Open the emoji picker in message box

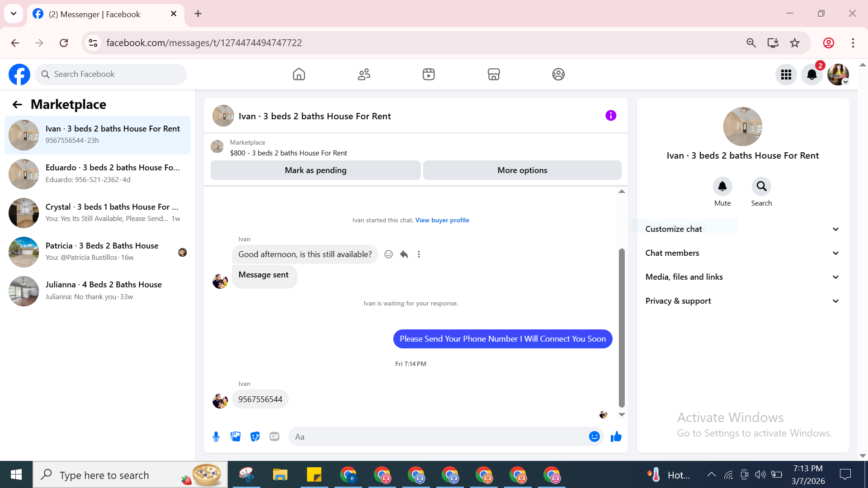[594, 436]
